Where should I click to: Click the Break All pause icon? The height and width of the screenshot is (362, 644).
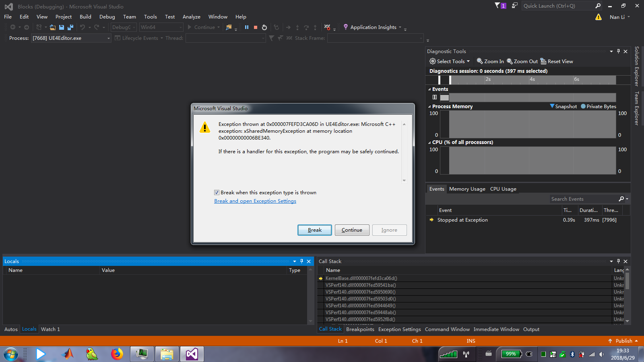click(x=247, y=27)
